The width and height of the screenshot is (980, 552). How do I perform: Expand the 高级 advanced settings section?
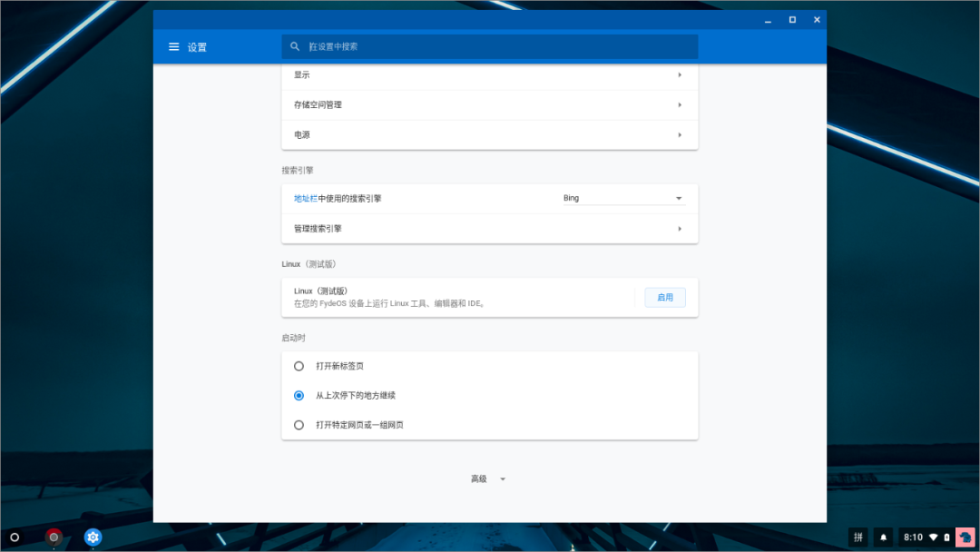[x=488, y=478]
